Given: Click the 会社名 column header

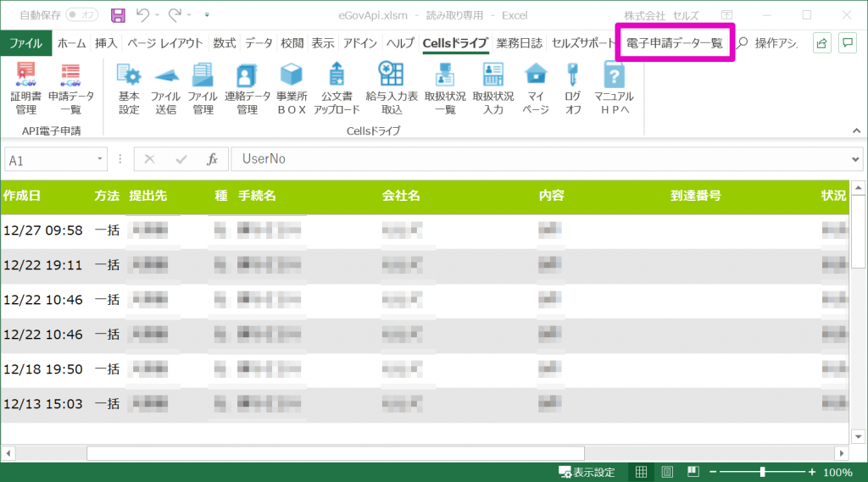Looking at the screenshot, I should tap(401, 196).
